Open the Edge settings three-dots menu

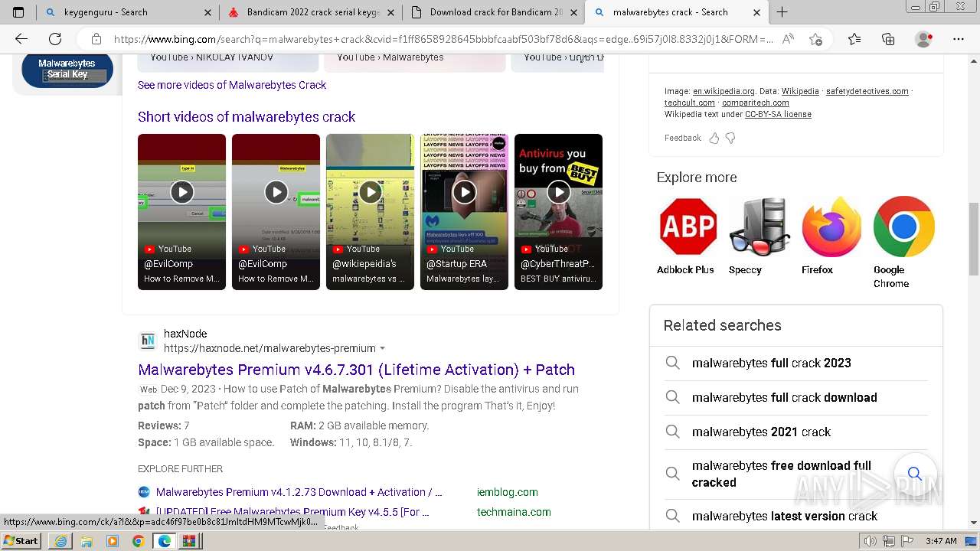point(959,39)
